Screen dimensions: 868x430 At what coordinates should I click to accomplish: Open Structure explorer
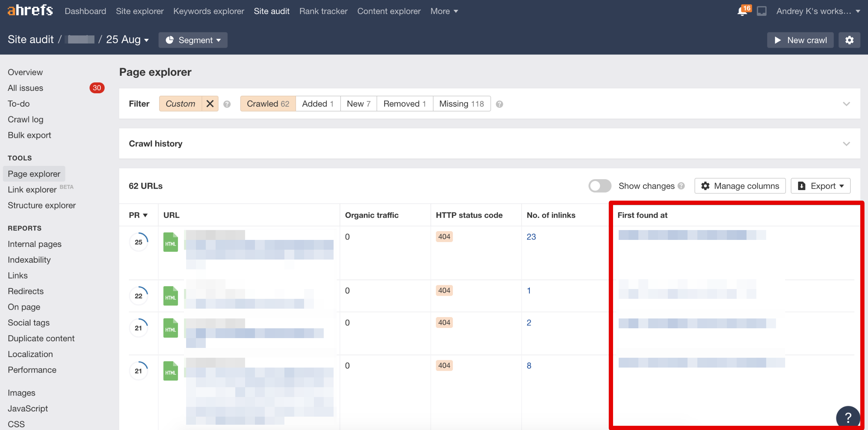(42, 205)
